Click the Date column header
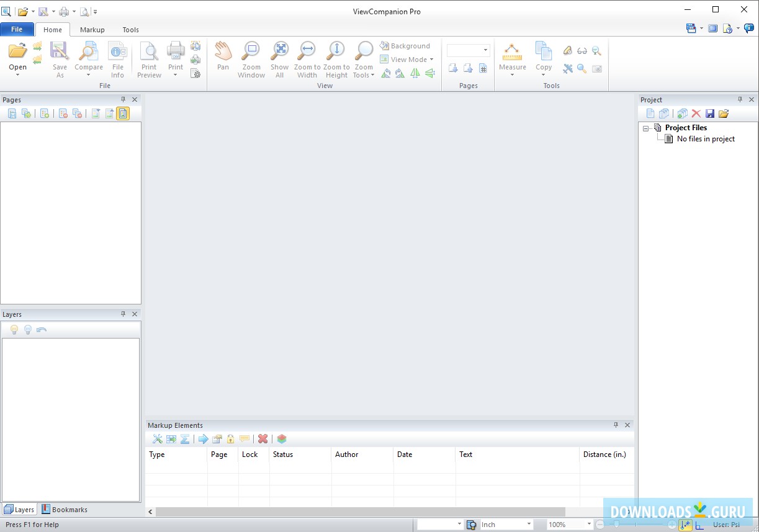This screenshot has width=759, height=532. (424, 454)
